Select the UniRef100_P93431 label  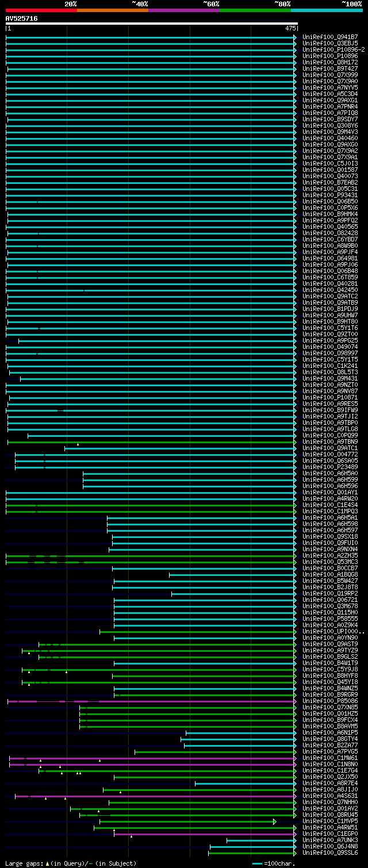[330, 195]
